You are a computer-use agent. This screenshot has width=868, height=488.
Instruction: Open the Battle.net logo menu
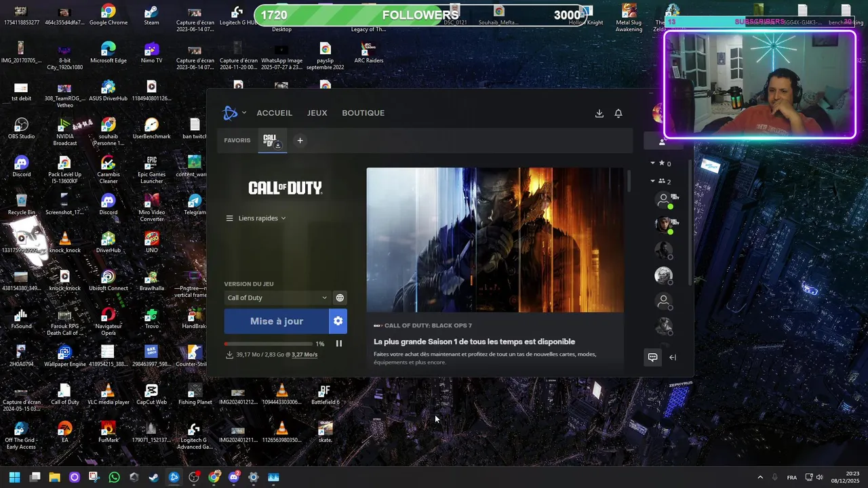tap(231, 113)
